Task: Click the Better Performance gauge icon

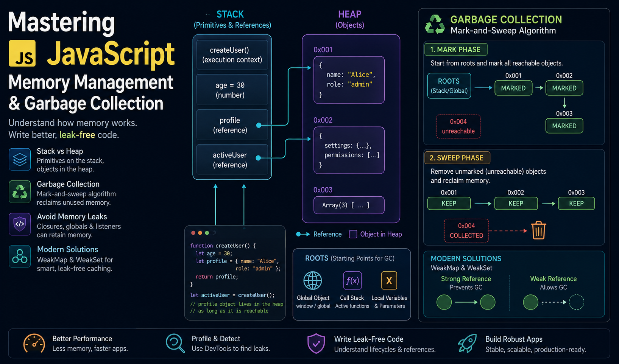Action: pyautogui.click(x=34, y=344)
